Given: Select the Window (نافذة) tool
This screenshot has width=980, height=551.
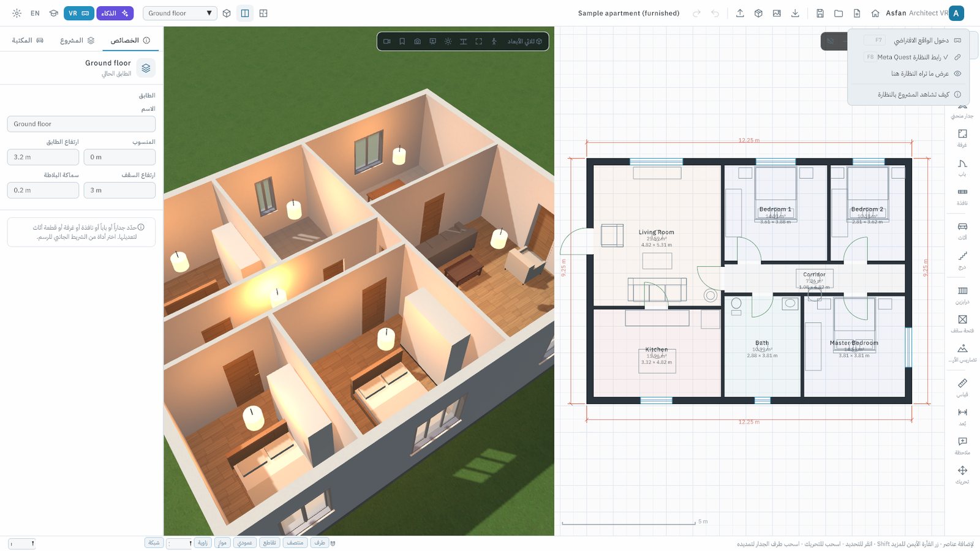Looking at the screenshot, I should point(962,196).
